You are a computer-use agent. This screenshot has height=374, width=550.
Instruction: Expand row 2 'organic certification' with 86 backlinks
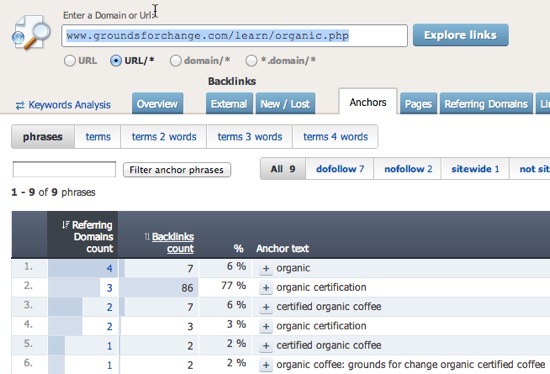pyautogui.click(x=266, y=288)
